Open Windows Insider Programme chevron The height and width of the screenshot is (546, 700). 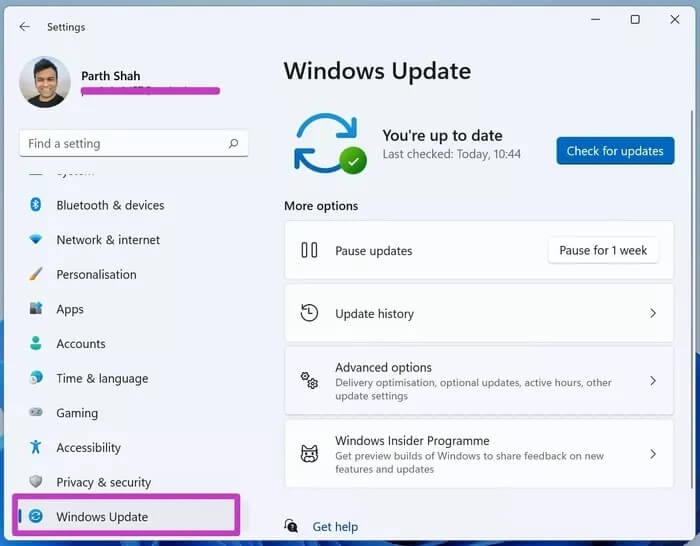(653, 454)
